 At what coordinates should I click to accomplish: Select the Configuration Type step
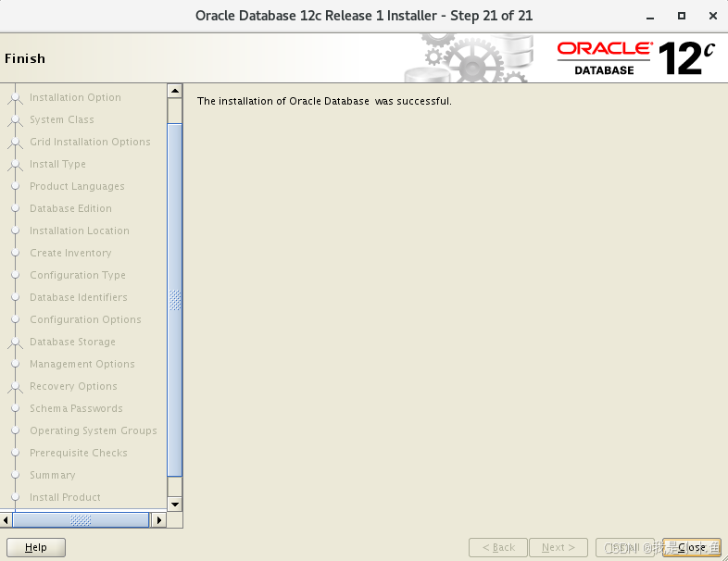[78, 275]
